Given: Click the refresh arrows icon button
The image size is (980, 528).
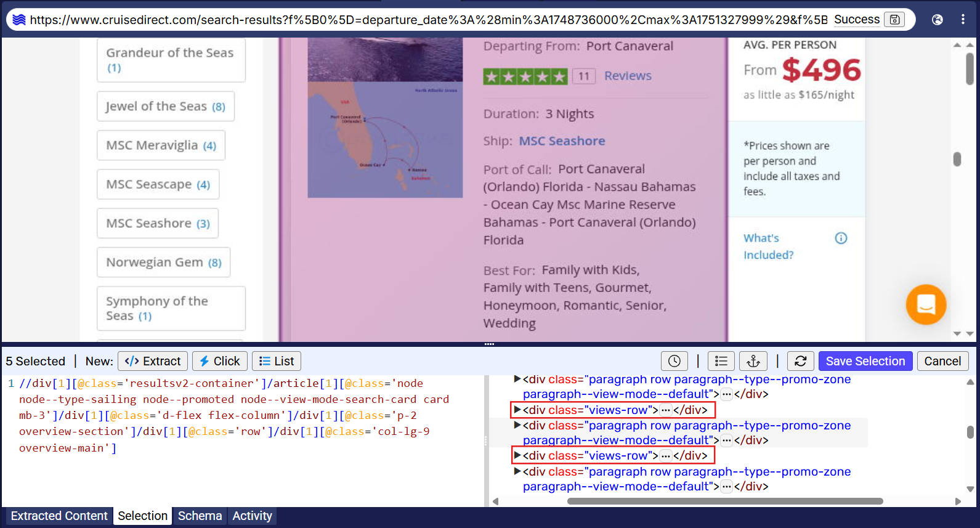Looking at the screenshot, I should [800, 361].
